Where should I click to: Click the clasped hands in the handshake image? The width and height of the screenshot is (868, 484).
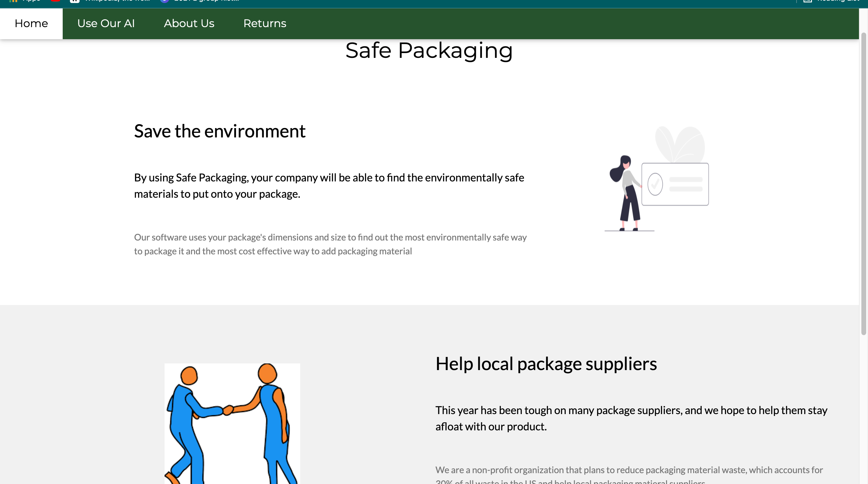(x=228, y=410)
